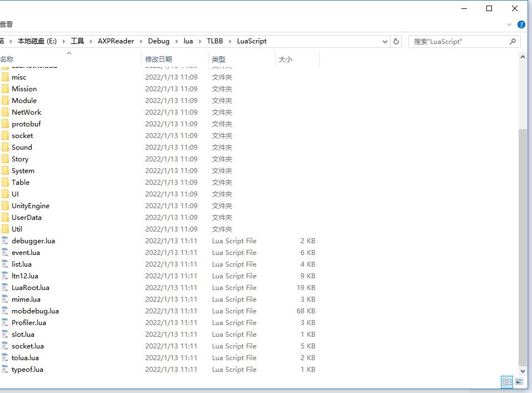Click the NetWork folder icon
The width and height of the screenshot is (532, 393).
[5, 112]
